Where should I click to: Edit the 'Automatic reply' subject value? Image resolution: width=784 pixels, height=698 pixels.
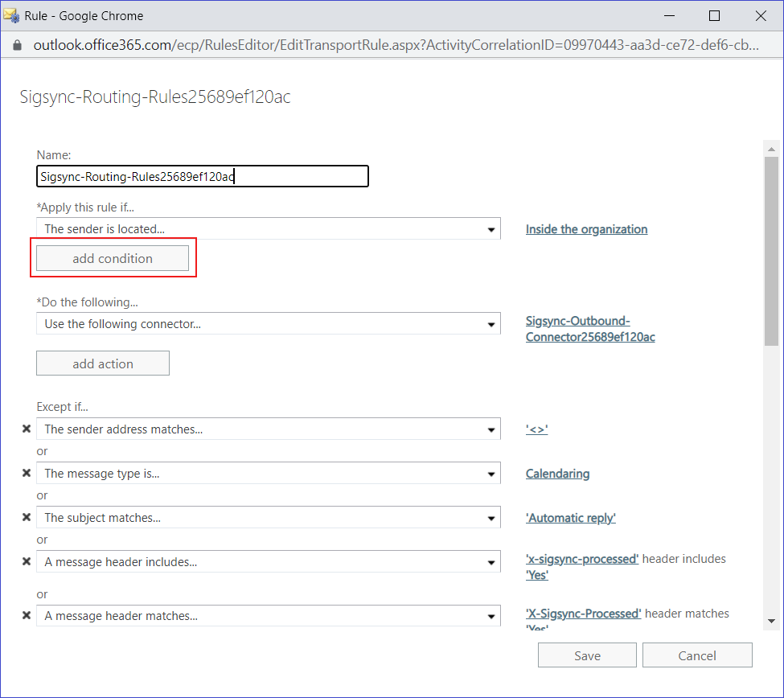pos(571,518)
